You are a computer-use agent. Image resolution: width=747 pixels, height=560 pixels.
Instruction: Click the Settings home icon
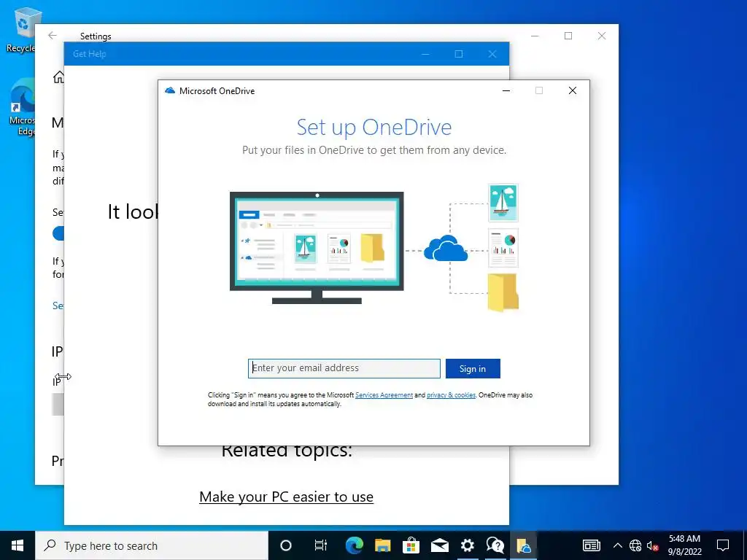pos(58,77)
